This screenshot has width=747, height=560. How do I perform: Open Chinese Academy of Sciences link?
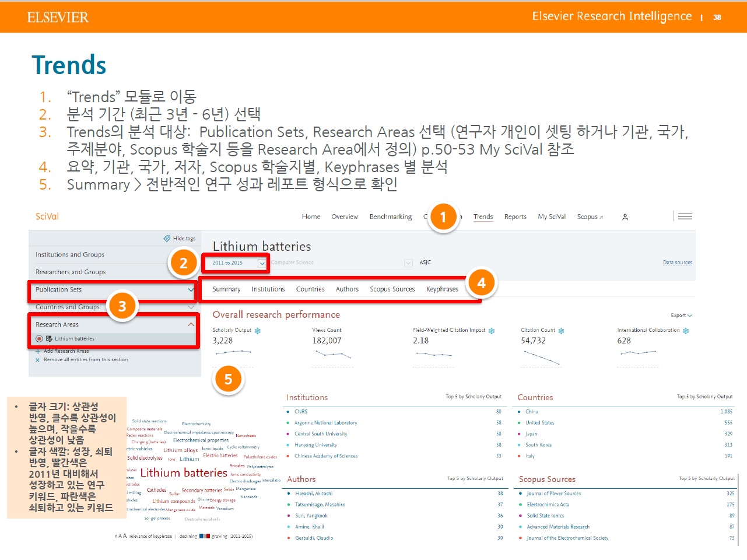click(326, 456)
